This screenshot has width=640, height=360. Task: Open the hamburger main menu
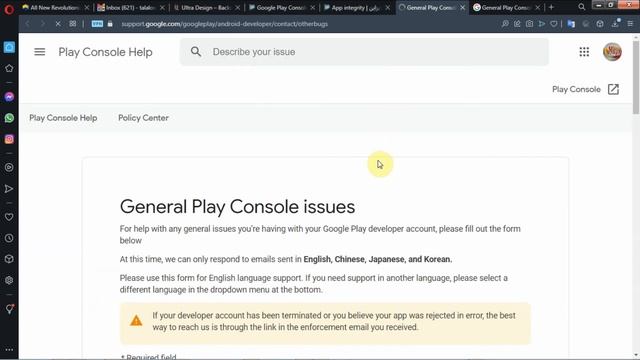(x=40, y=52)
